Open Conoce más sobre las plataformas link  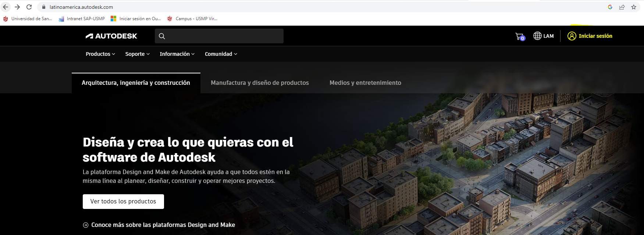click(163, 225)
